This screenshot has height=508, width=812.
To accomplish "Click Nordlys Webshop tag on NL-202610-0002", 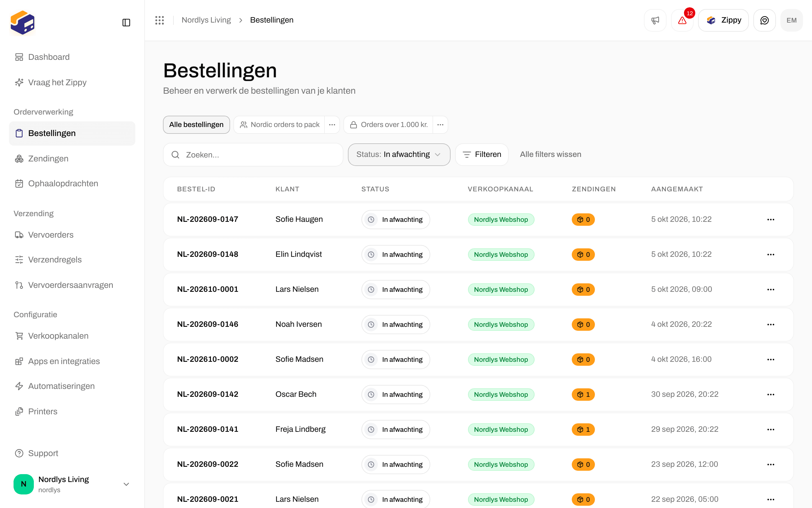I will coord(501,360).
